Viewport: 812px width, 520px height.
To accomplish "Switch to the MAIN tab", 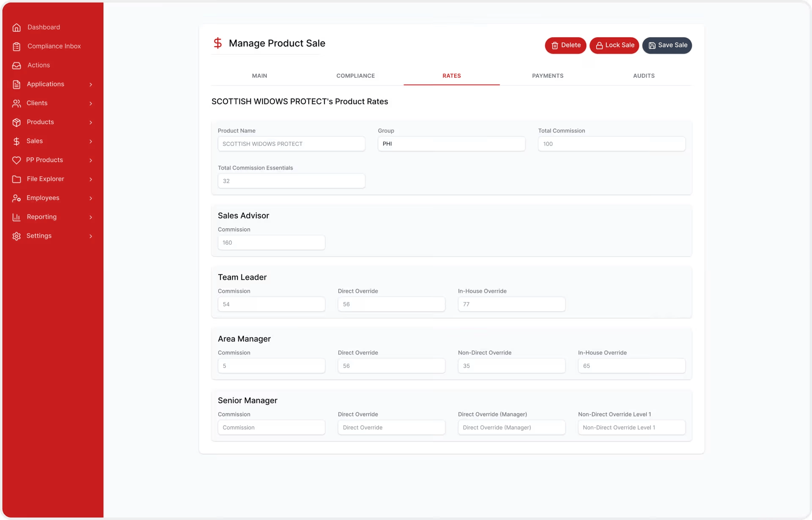I will (x=259, y=76).
